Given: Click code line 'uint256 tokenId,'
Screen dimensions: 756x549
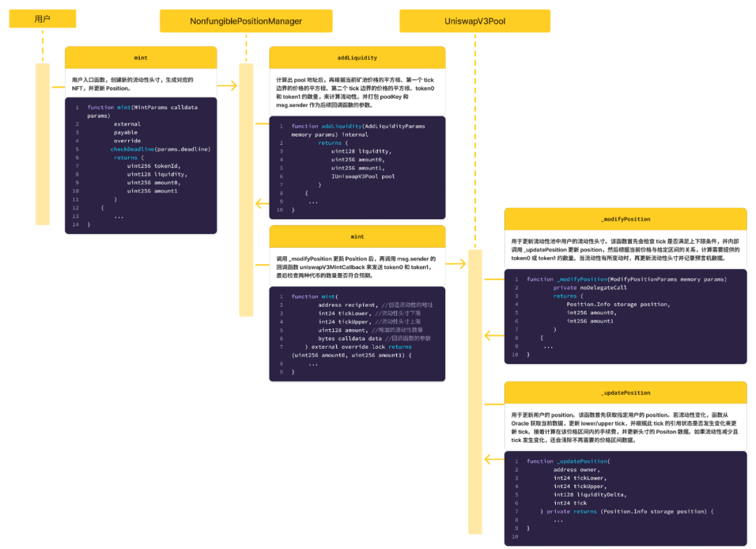Looking at the screenshot, I should (153, 166).
